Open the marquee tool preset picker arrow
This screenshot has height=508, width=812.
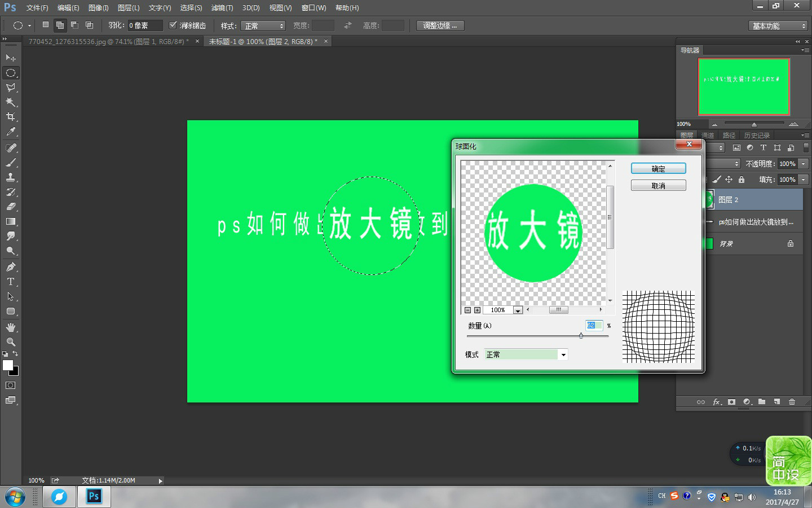[x=29, y=25]
